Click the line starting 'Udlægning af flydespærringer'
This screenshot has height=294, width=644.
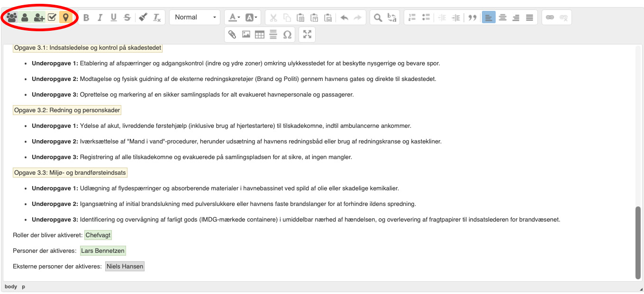[215, 188]
